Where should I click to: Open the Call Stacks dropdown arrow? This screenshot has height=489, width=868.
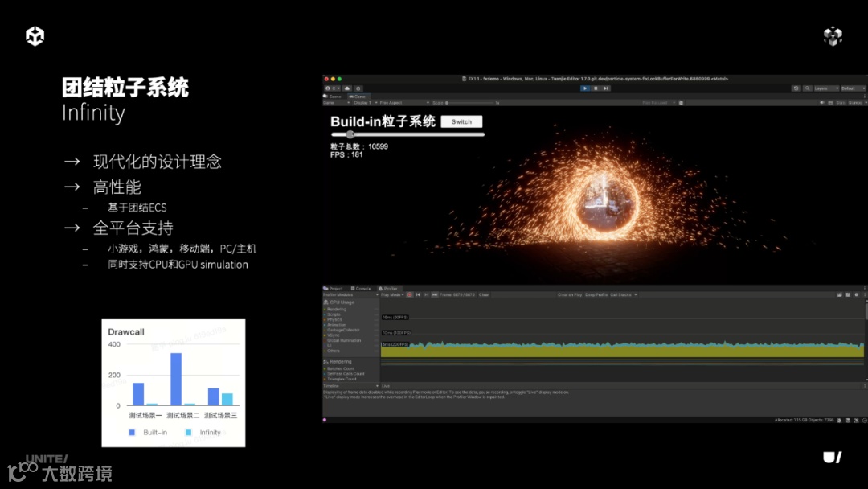point(636,294)
